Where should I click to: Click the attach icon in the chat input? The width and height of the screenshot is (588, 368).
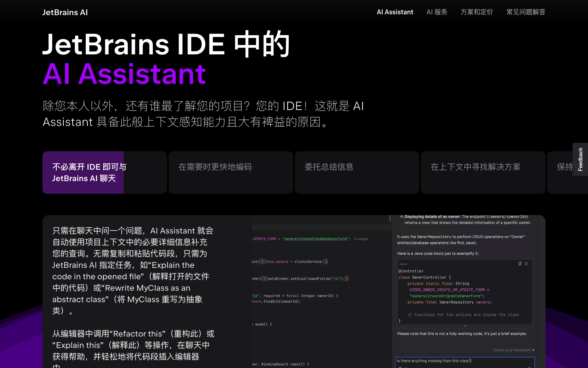click(400, 367)
